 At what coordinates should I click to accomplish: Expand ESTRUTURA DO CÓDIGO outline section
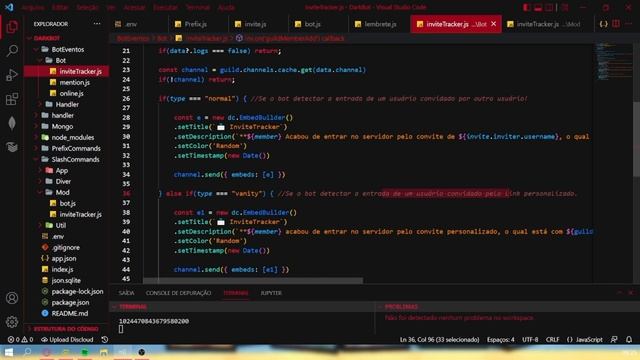(x=67, y=329)
